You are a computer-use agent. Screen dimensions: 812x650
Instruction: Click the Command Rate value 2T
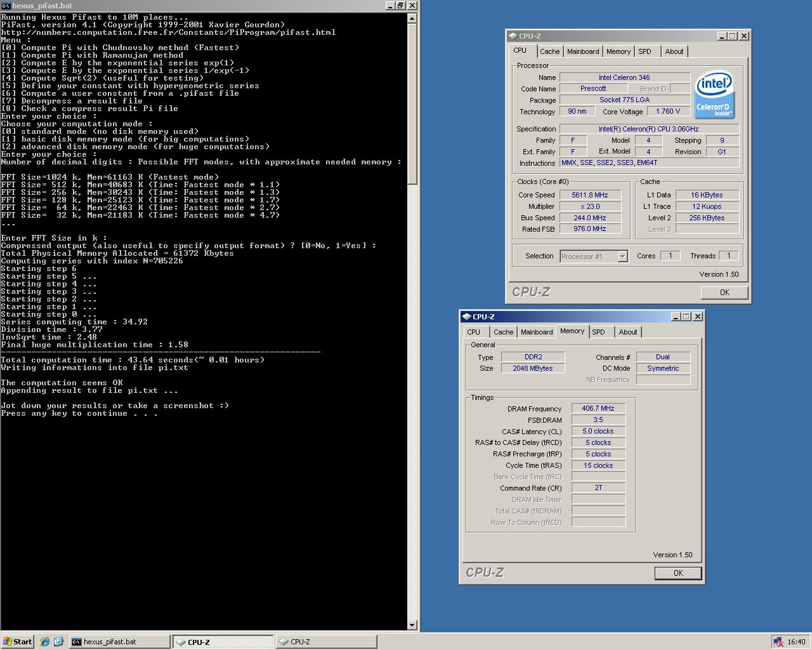[x=598, y=488]
